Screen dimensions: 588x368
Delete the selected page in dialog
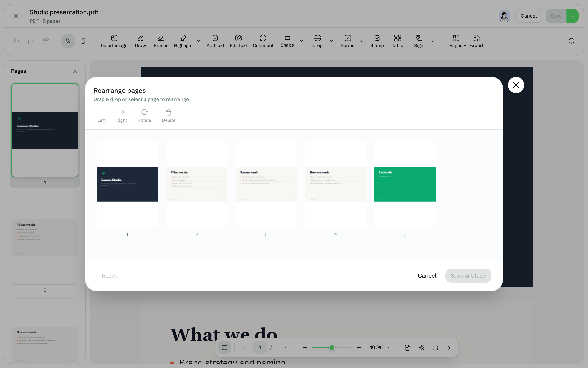pos(169,116)
